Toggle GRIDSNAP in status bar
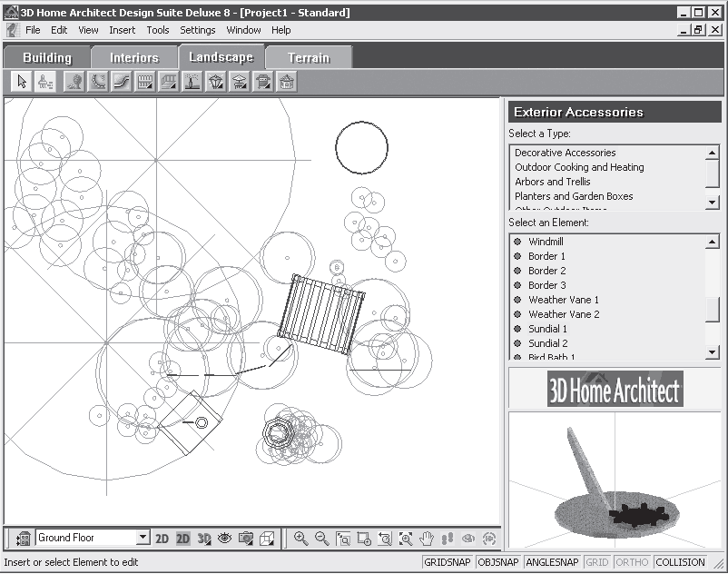This screenshot has height=574, width=728. pyautogui.click(x=448, y=563)
